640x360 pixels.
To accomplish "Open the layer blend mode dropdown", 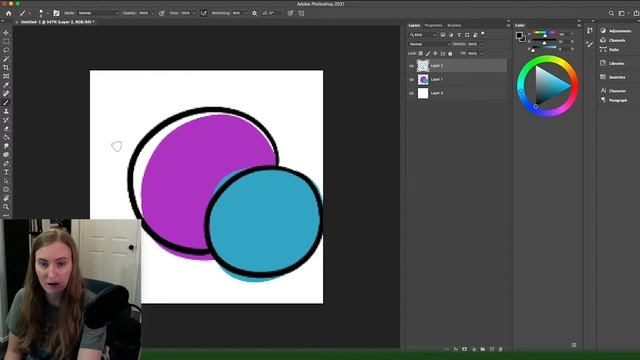I will point(429,44).
